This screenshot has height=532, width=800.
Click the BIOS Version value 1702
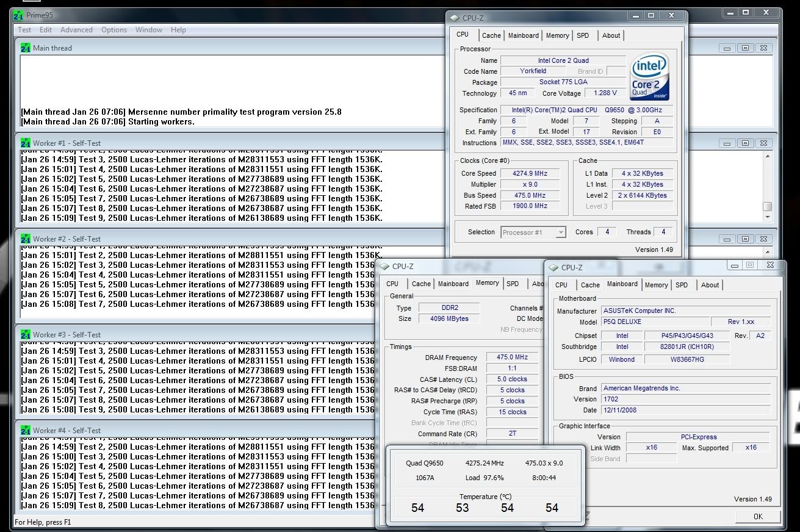click(x=686, y=399)
